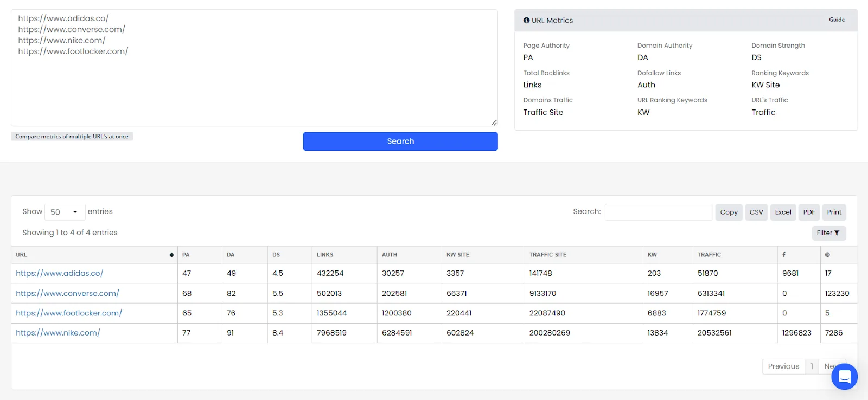868x400 pixels.
Task: Click the textarea resize handle corner
Action: [x=494, y=122]
